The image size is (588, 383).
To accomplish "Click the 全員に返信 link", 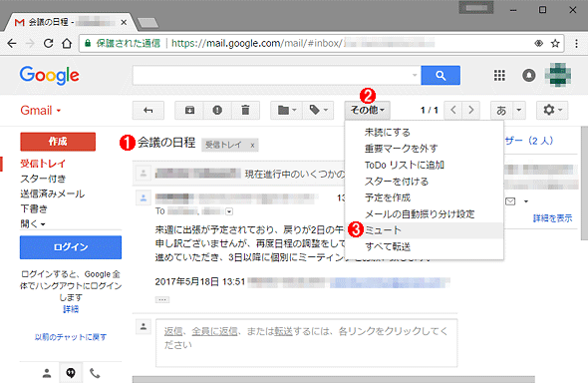I will (x=214, y=331).
